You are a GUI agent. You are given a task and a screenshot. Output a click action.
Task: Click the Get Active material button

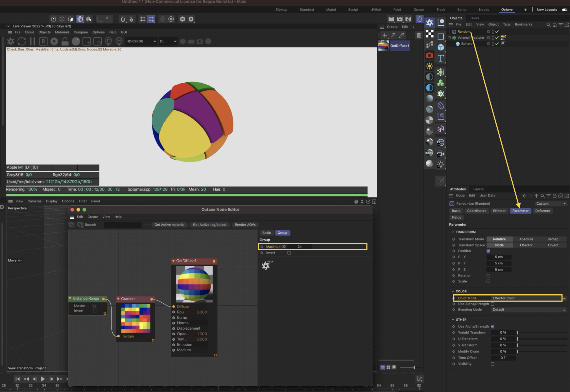pos(169,225)
